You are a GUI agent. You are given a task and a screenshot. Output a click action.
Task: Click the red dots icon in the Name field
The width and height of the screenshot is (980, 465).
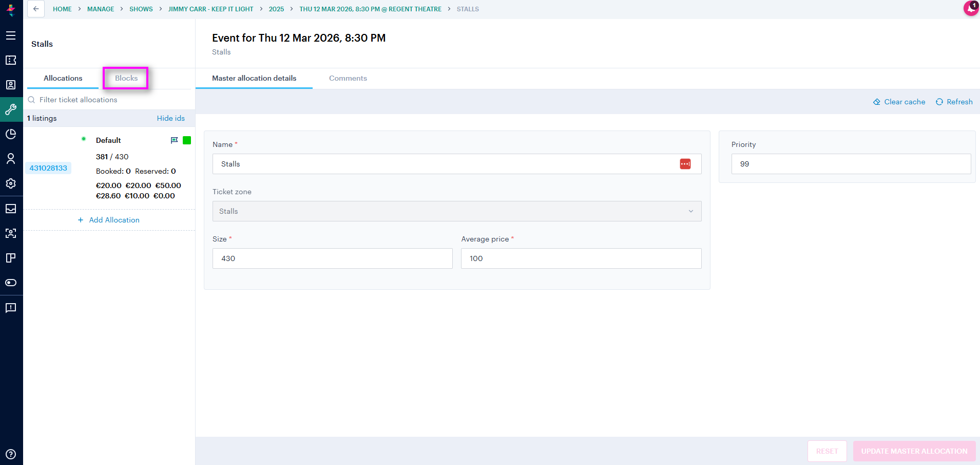click(x=685, y=164)
